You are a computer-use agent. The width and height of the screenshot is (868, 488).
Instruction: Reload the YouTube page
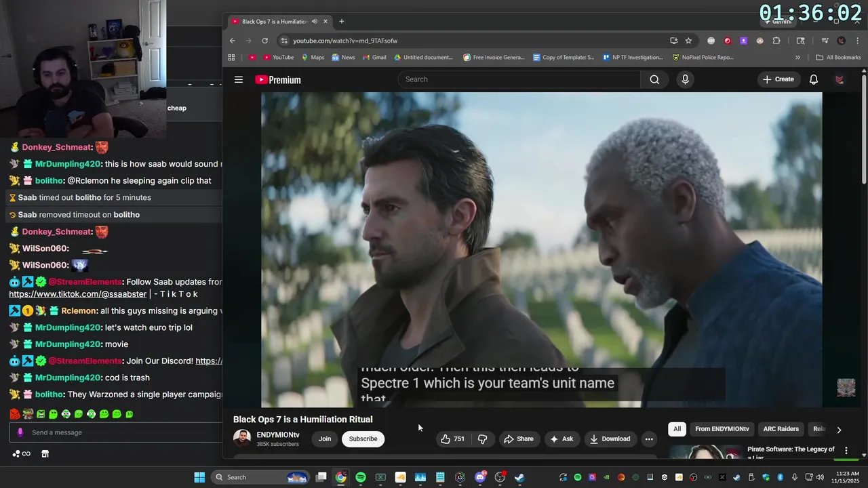pos(264,41)
